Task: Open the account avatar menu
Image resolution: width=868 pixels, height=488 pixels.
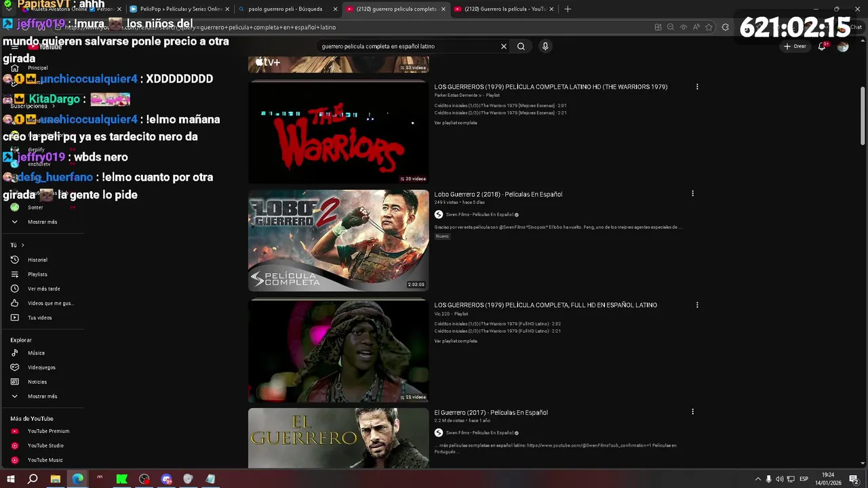Action: coord(843,46)
